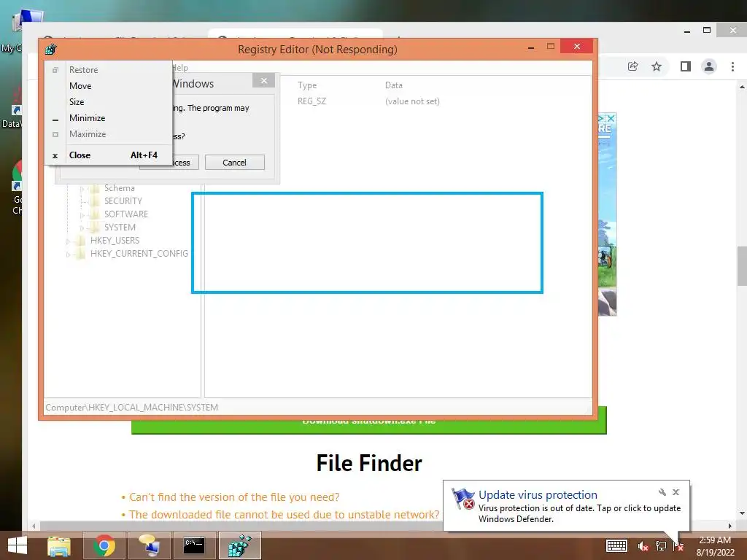Expand the SYSTEM registry key
The width and height of the screenshot is (747, 560).
82,228
